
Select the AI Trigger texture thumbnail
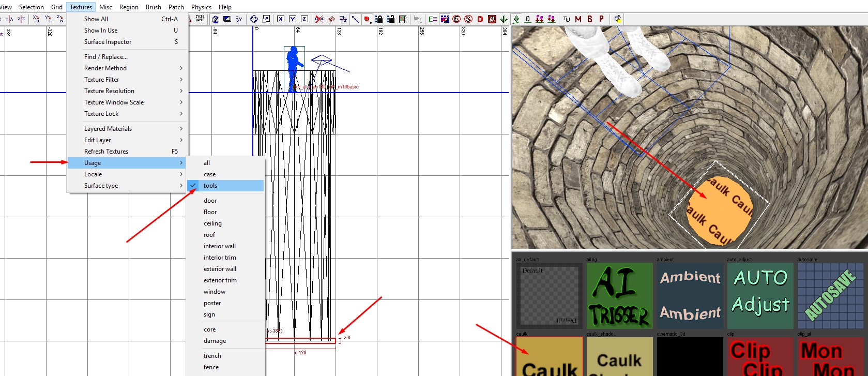point(619,296)
